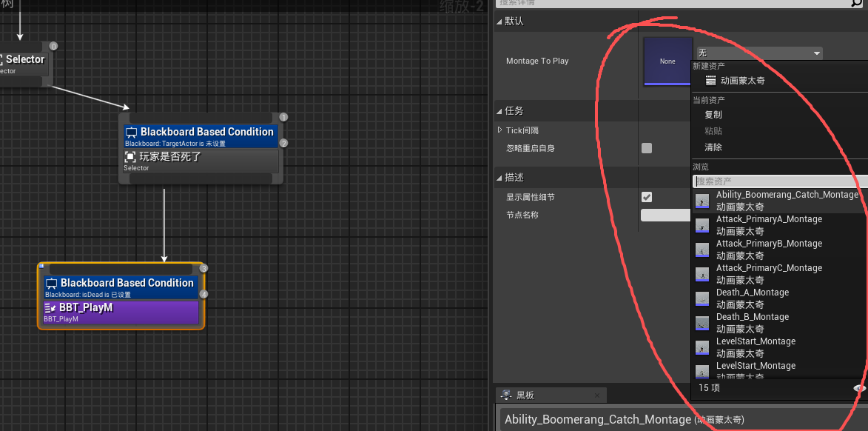
Task: Click the 搜索资产 search field
Action: (780, 181)
